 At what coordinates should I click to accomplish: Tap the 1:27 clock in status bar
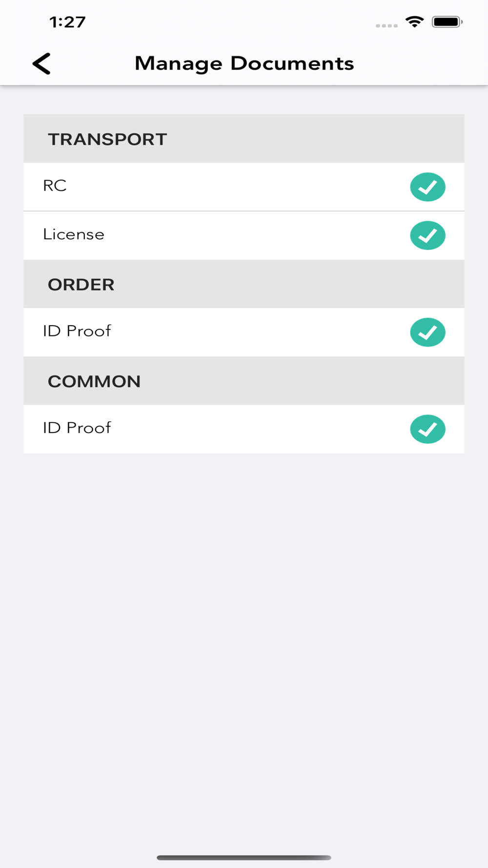click(67, 22)
